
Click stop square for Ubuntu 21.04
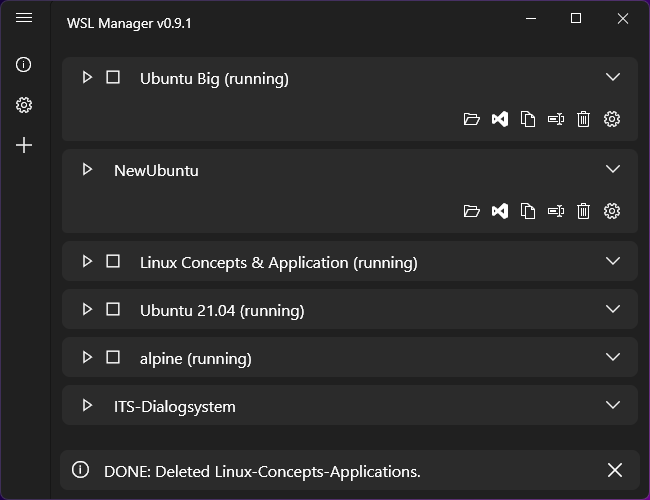[113, 309]
